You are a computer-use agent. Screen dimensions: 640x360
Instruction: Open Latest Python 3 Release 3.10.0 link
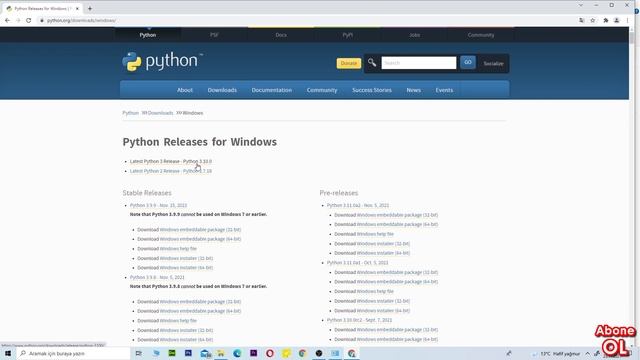(x=171, y=162)
